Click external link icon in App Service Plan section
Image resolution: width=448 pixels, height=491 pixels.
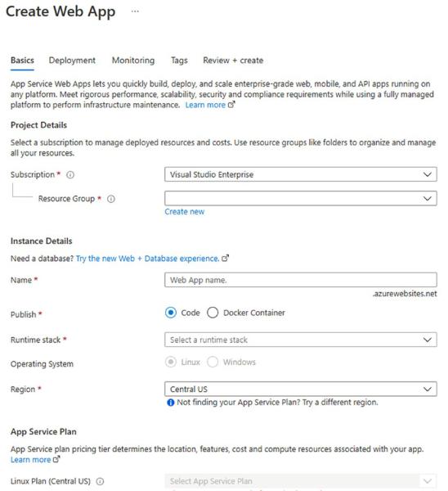pos(56,459)
